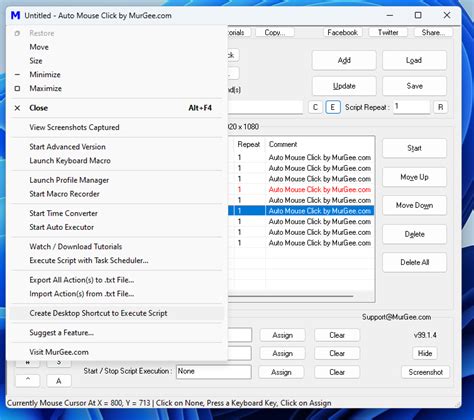The width and height of the screenshot is (474, 420).
Task: Open Suggest a Feature menu entry
Action: [x=117, y=333]
